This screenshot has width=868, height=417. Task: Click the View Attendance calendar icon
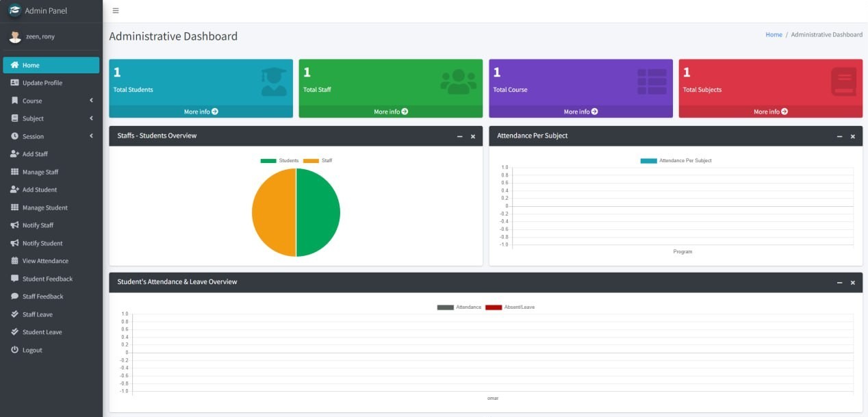click(14, 261)
